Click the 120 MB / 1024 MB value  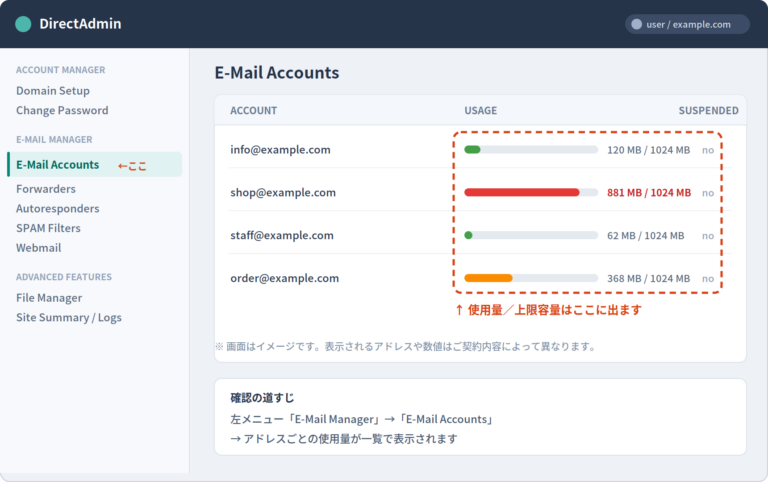click(648, 150)
